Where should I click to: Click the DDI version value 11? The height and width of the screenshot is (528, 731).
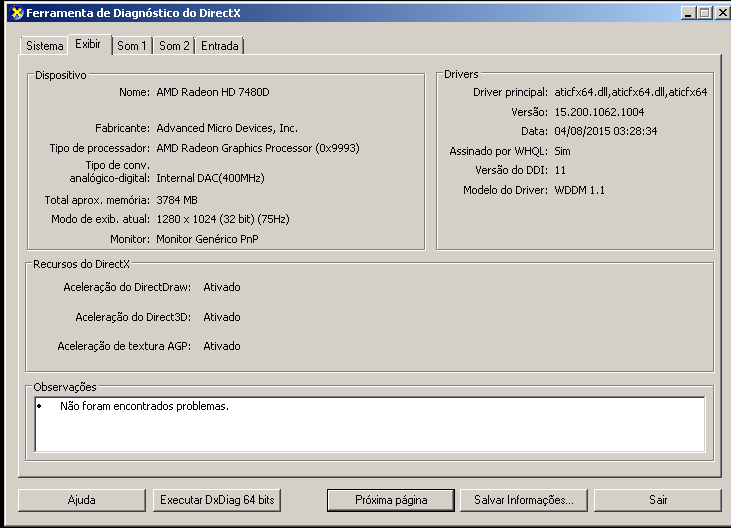(x=560, y=171)
